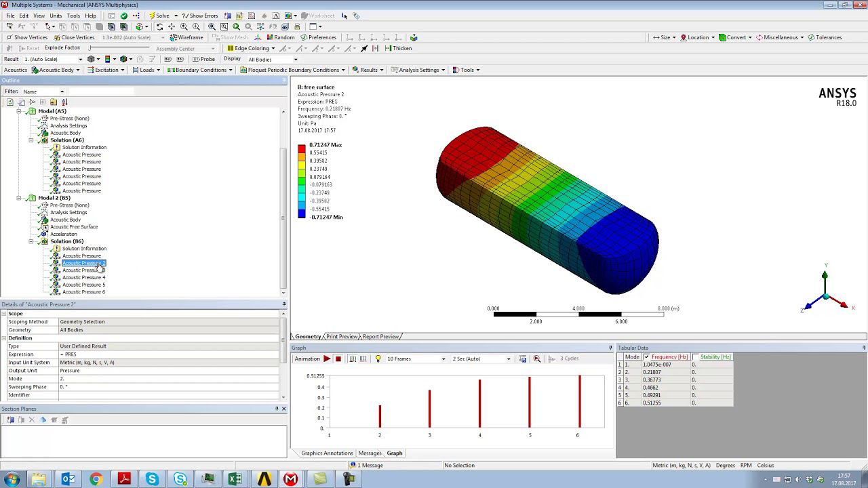Open the Analysis Settings toolbar button
The image size is (868, 488).
[418, 70]
